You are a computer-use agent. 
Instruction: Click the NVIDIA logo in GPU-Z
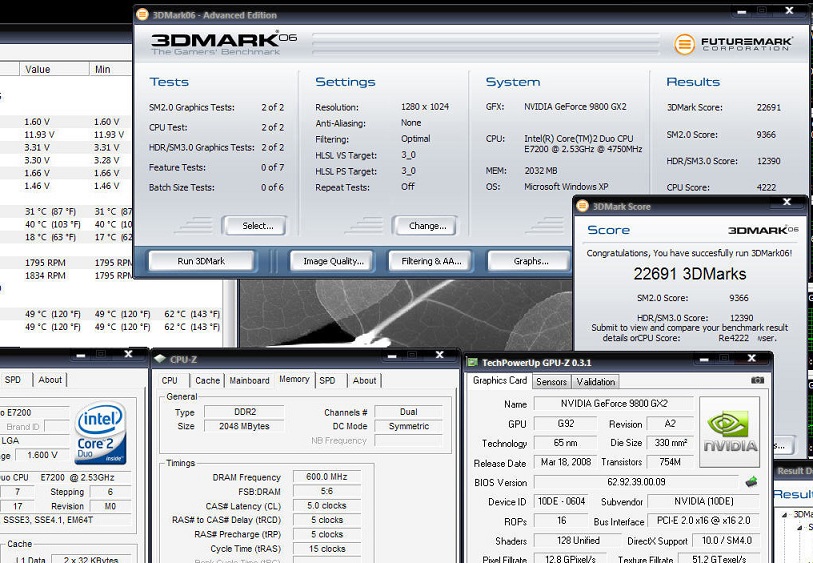point(729,432)
